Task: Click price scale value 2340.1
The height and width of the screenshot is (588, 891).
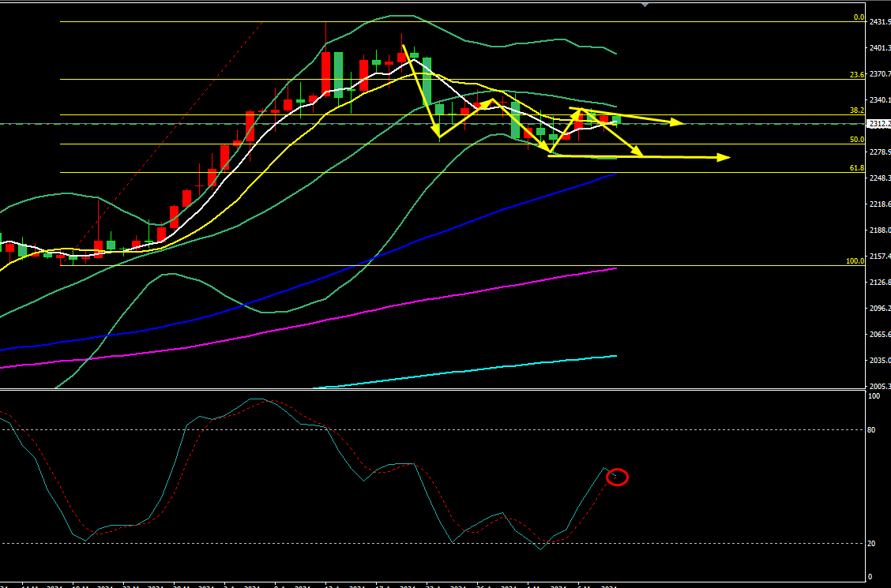Action: click(880, 100)
